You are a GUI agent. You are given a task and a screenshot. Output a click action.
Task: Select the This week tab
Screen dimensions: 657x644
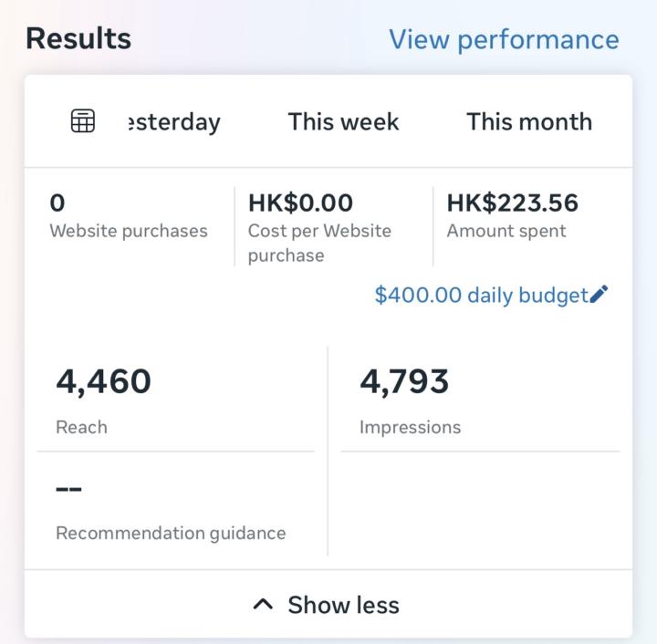(343, 121)
